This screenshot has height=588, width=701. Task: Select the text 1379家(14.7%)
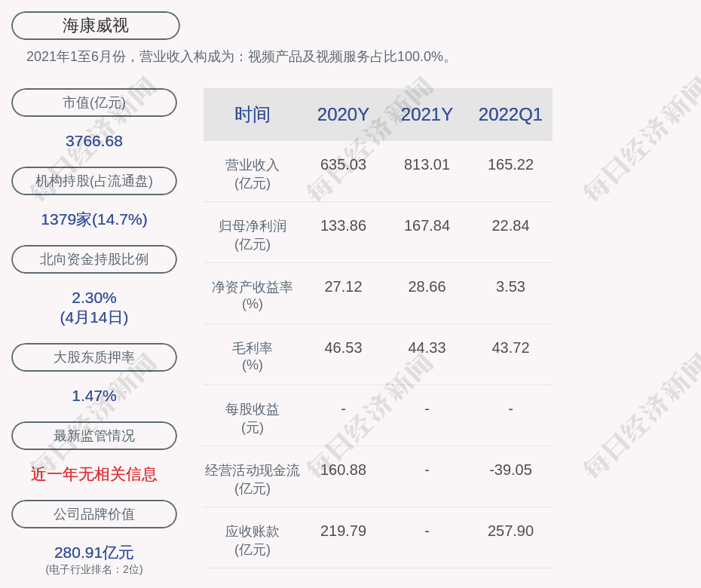94,219
